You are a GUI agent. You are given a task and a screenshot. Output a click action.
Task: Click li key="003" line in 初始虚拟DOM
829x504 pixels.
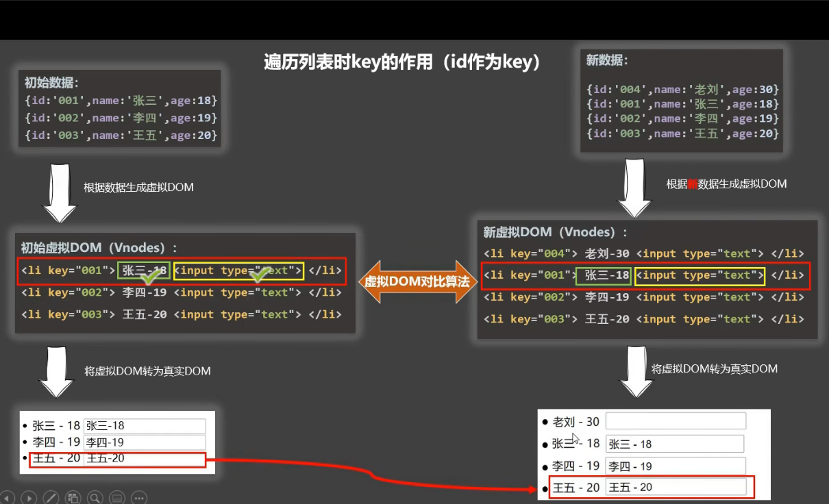click(182, 314)
